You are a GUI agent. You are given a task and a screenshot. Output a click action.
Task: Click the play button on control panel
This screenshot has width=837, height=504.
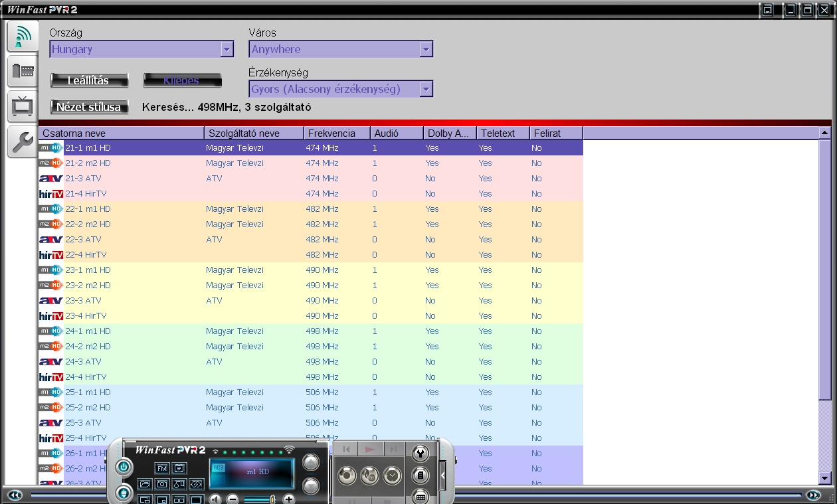pyautogui.click(x=370, y=450)
